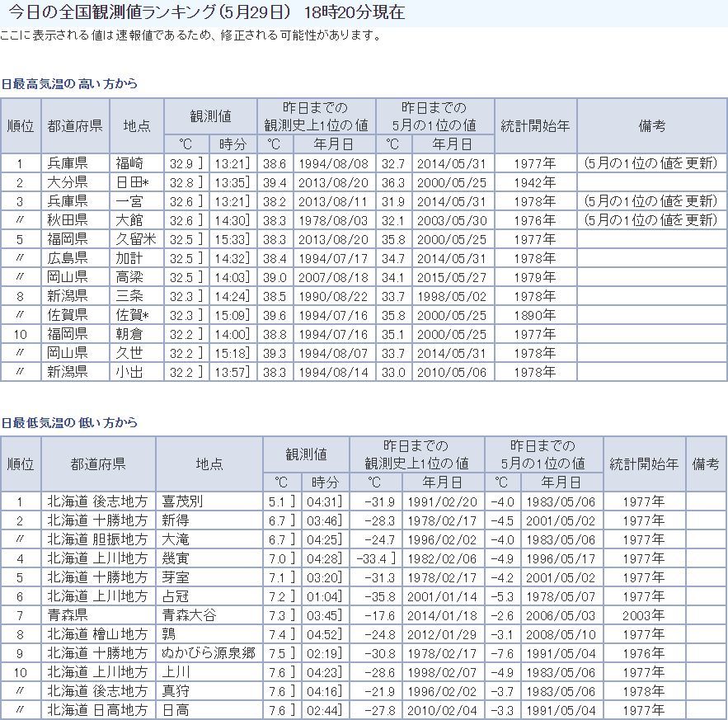
Task: Click the ぬかびら源泉郷 location name
Action: (209, 653)
